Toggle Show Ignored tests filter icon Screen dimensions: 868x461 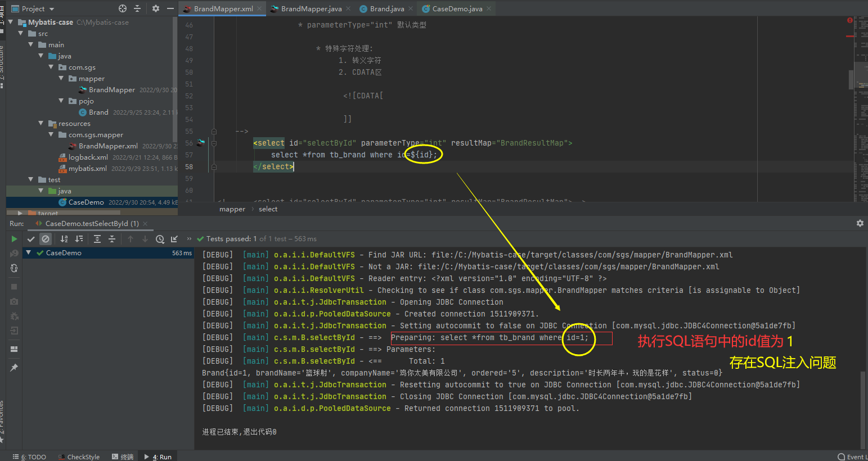(46, 239)
